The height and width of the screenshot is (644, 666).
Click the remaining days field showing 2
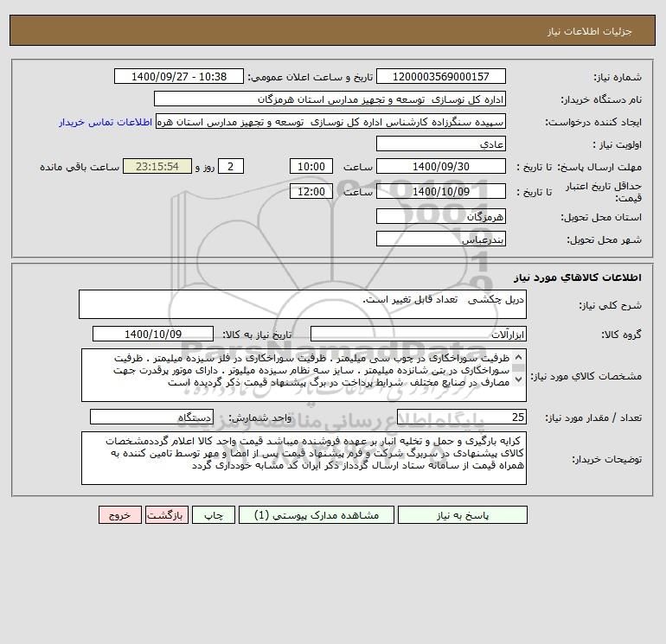[231, 167]
